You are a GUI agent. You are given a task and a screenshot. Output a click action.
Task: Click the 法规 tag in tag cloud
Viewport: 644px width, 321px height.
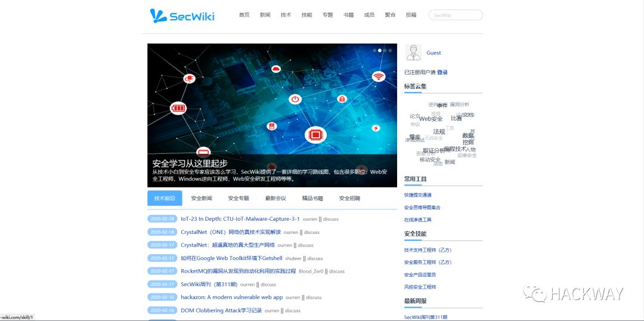pyautogui.click(x=439, y=131)
